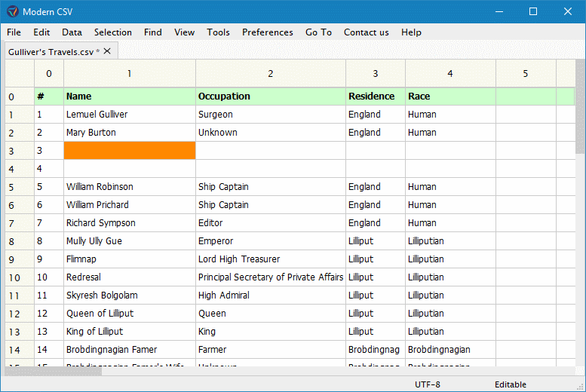
Task: Select the Brobdingnagian race cell in row 14
Action: coord(450,350)
